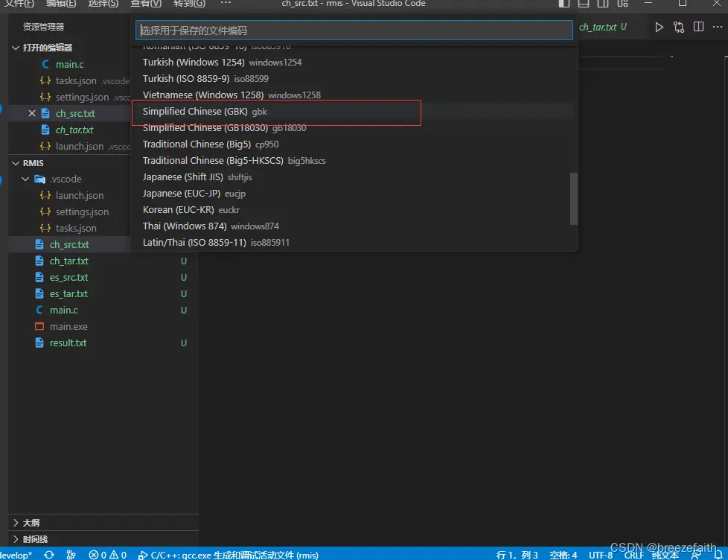Image resolution: width=728 pixels, height=560 pixels.
Task: Click main.exe file icon in RMIS tree
Action: click(x=39, y=326)
